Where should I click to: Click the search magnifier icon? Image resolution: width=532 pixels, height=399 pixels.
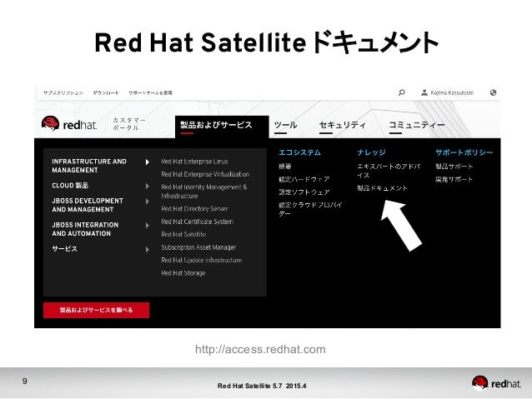tap(402, 92)
